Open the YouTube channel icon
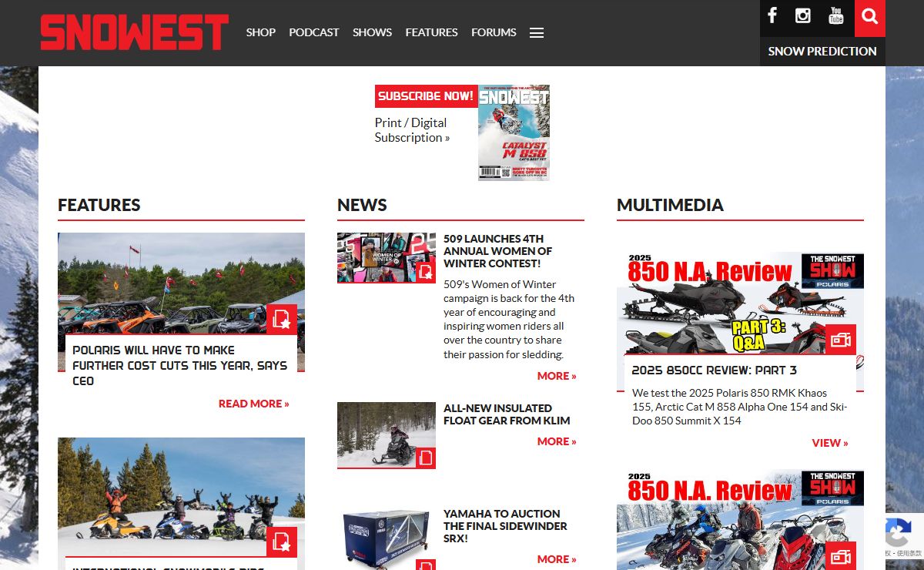Screen dimensions: 924x570 click(x=835, y=15)
